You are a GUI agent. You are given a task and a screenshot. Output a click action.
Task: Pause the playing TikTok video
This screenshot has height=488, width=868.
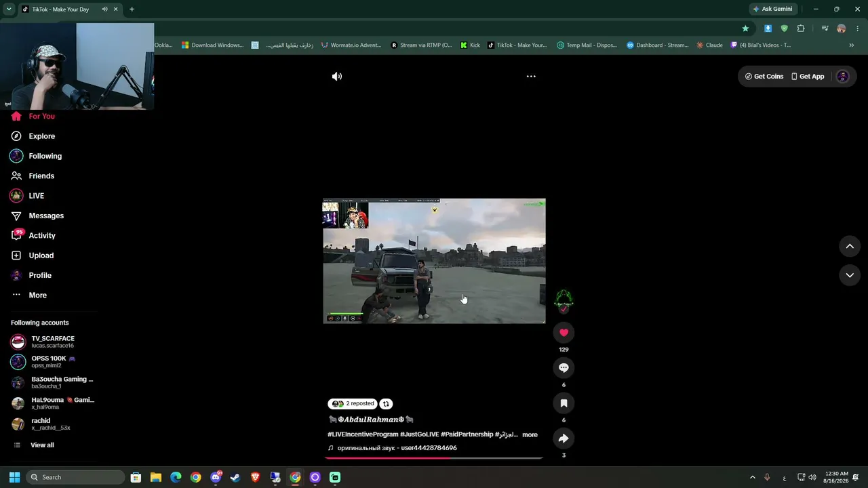(x=434, y=261)
